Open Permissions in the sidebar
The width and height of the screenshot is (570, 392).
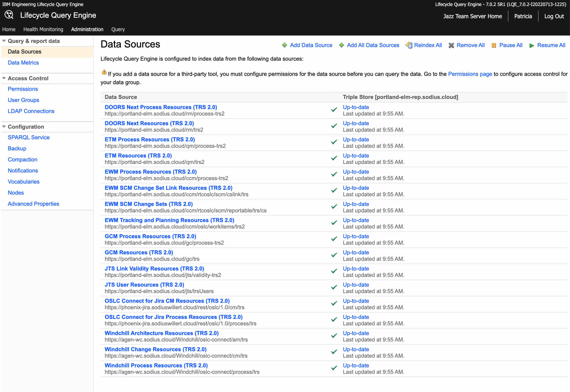click(x=23, y=89)
